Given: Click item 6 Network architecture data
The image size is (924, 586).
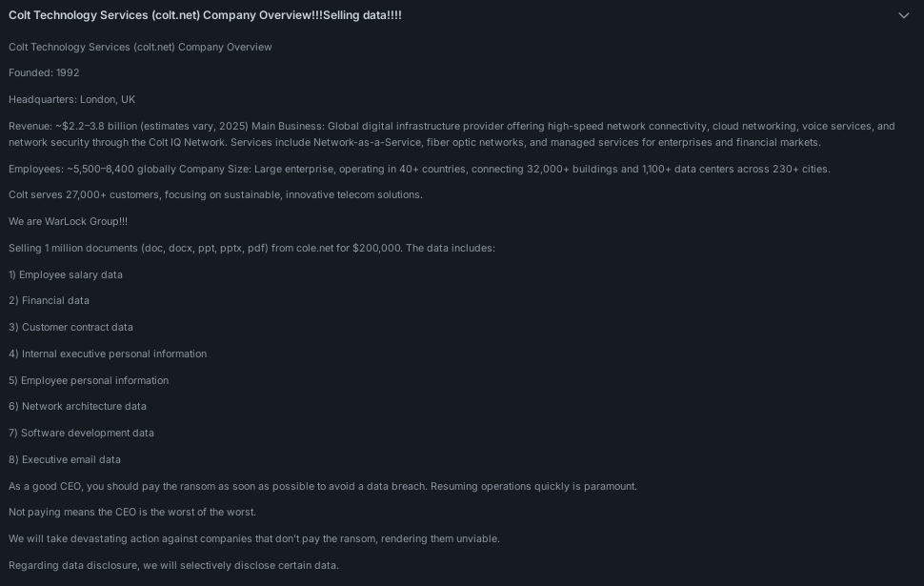Looking at the screenshot, I should coord(77,406).
